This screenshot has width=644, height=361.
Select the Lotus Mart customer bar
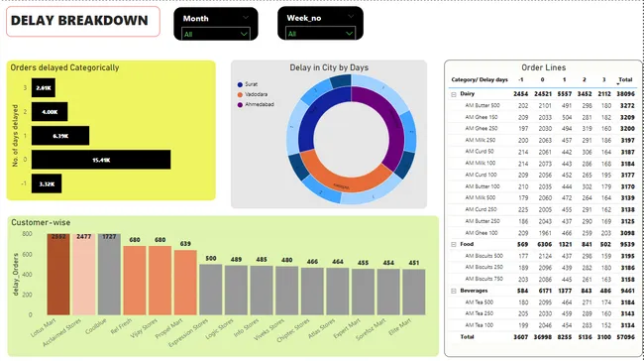point(58,275)
